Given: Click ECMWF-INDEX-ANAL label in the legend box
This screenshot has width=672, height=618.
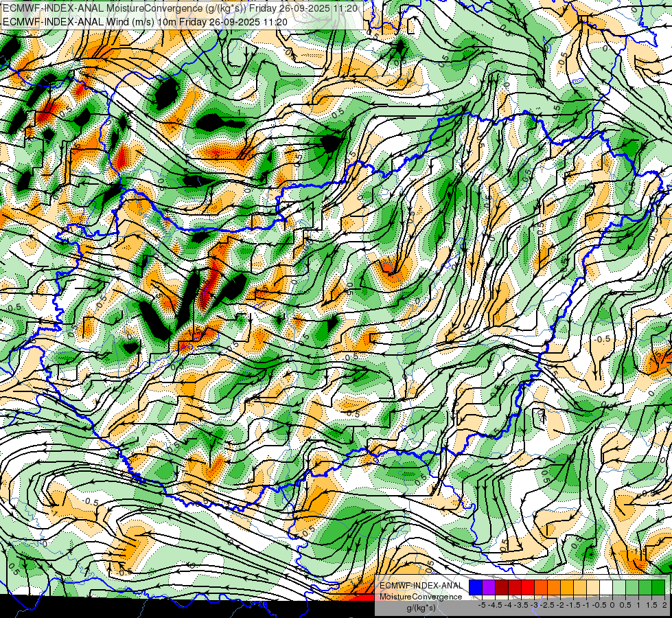Looking at the screenshot, I should (421, 586).
